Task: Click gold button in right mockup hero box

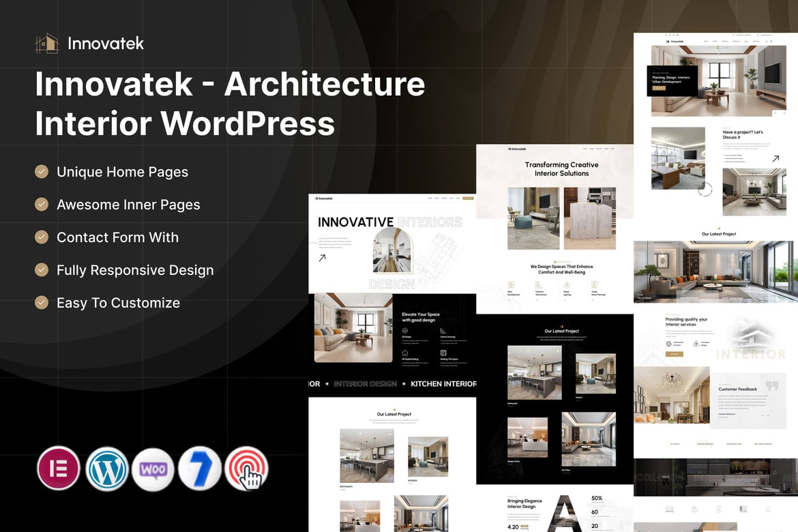Action: click(659, 88)
